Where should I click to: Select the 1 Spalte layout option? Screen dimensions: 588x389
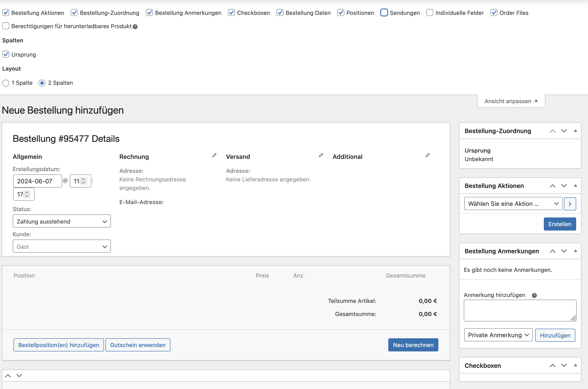pyautogui.click(x=6, y=83)
